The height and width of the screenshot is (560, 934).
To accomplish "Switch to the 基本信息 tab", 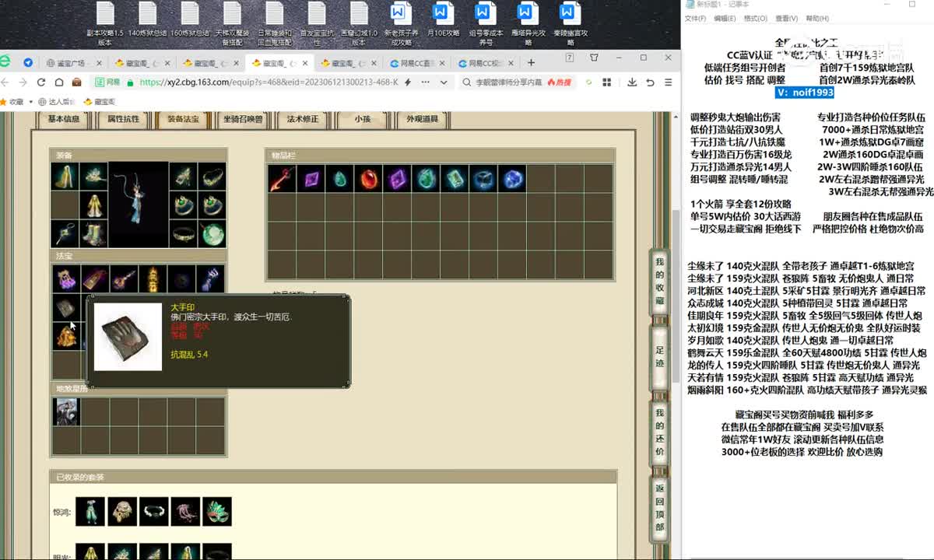I will coord(64,119).
